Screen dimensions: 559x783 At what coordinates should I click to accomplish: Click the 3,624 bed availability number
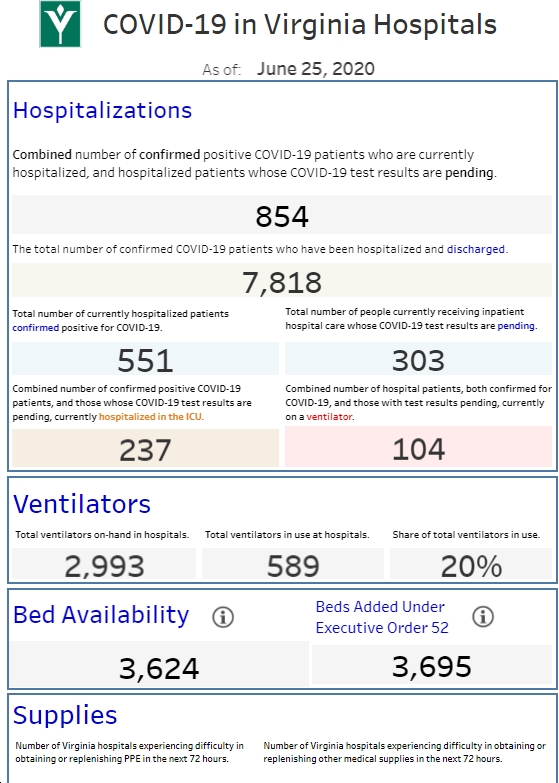coord(159,668)
